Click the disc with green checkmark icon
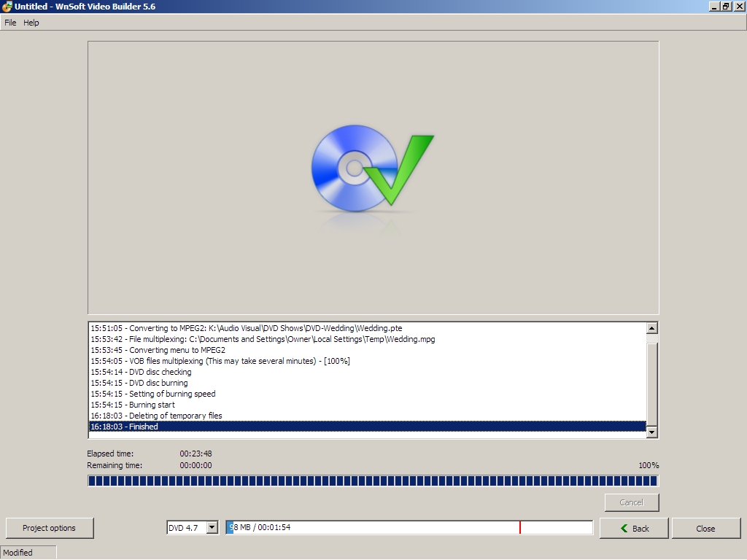This screenshot has height=560, width=747. (x=372, y=168)
